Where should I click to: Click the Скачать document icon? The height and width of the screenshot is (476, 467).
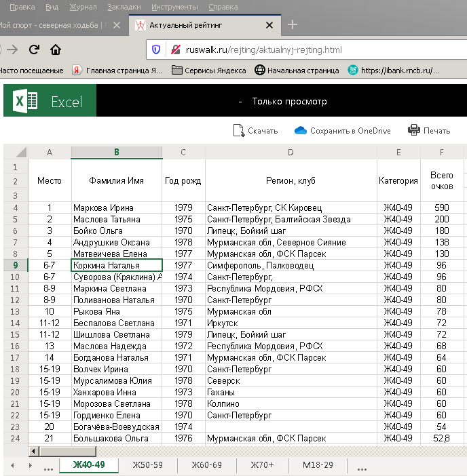238,131
